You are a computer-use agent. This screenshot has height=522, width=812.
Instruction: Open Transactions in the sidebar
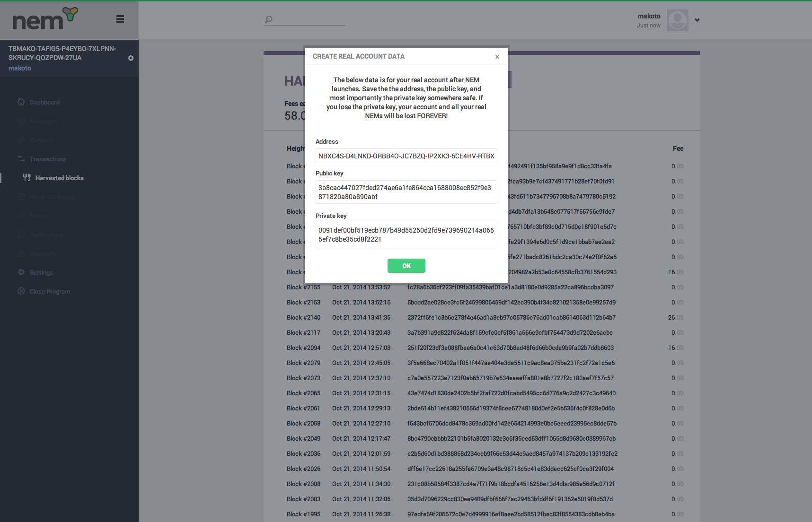pyautogui.click(x=48, y=159)
